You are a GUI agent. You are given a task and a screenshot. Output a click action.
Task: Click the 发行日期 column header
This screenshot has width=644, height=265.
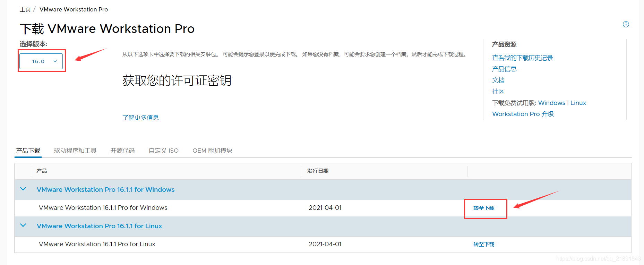point(318,171)
